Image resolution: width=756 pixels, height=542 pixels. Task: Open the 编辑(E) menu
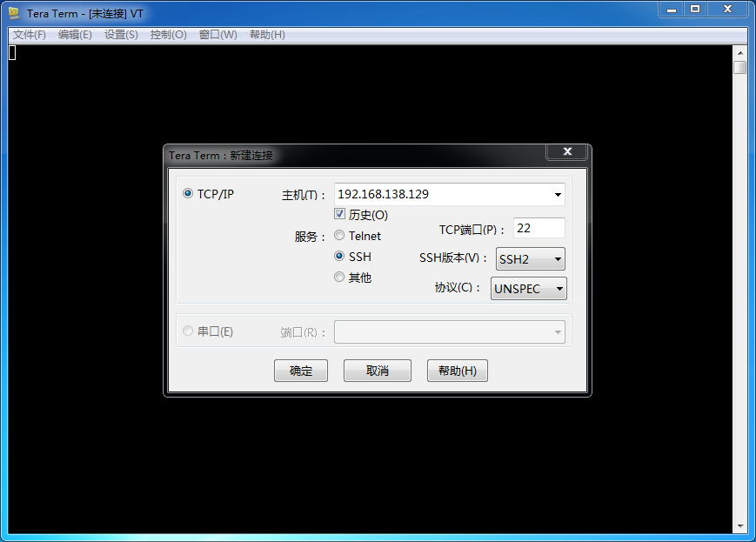(75, 35)
